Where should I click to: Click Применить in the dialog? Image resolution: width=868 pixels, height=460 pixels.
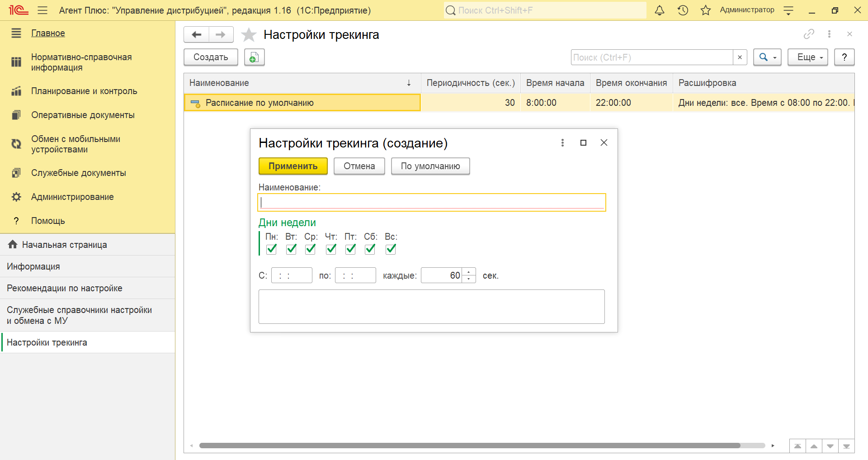click(x=293, y=166)
